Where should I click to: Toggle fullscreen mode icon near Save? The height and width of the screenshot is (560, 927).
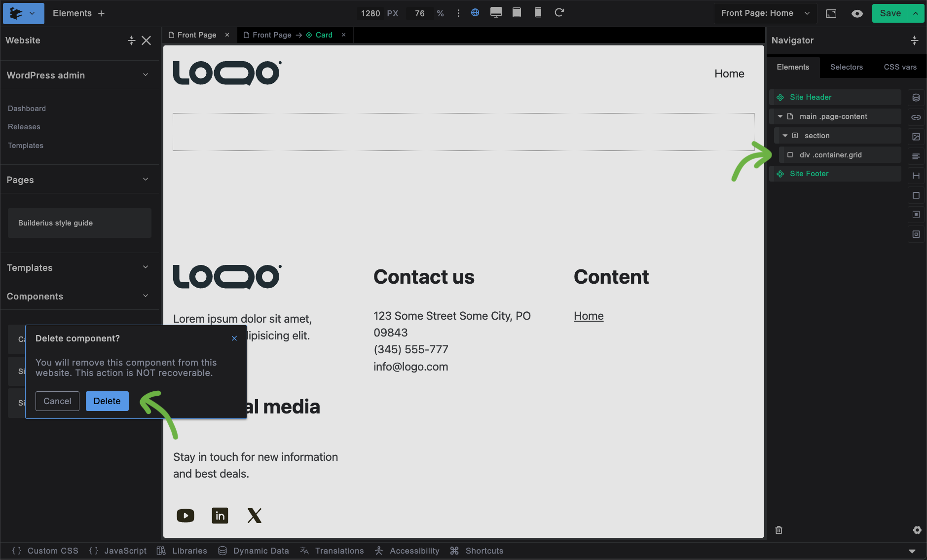pyautogui.click(x=832, y=13)
